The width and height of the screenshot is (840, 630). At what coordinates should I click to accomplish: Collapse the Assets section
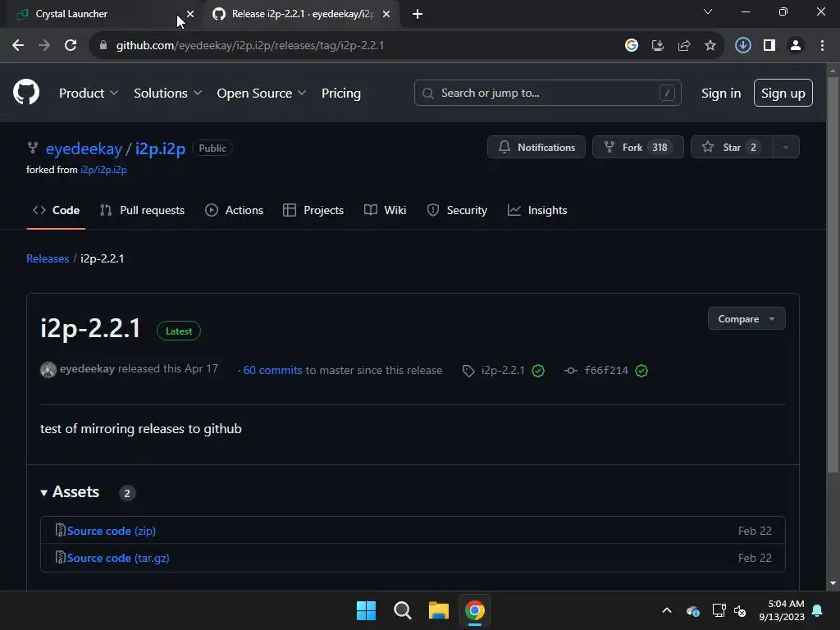(x=71, y=492)
